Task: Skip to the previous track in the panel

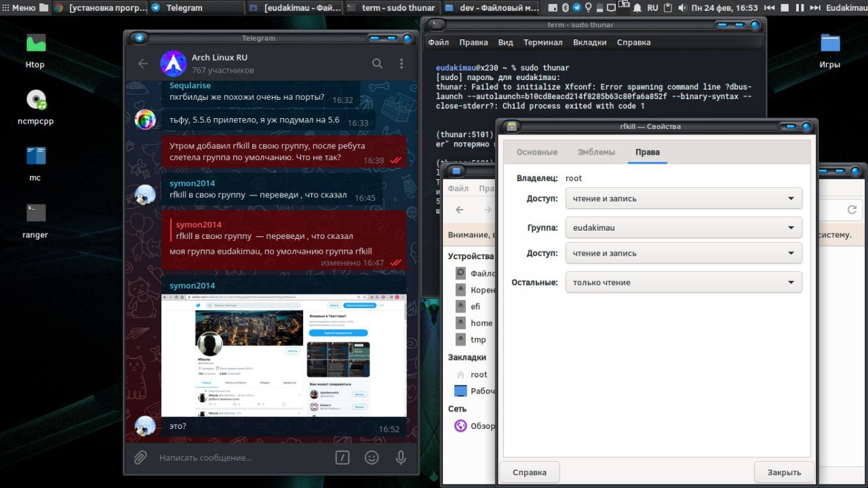Action: click(x=768, y=7)
